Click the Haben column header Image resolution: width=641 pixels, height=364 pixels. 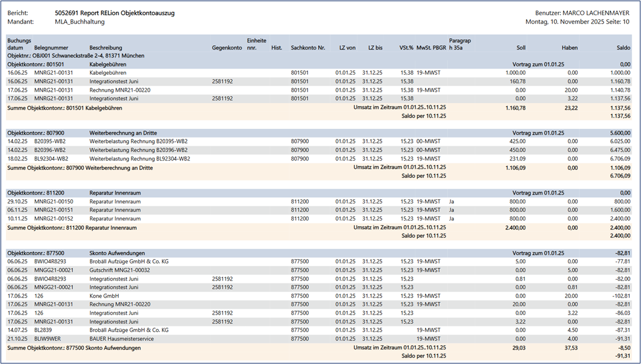(x=569, y=48)
